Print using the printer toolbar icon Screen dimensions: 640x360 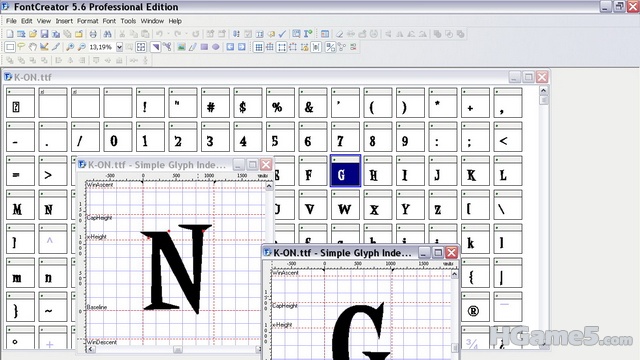[x=93, y=34]
